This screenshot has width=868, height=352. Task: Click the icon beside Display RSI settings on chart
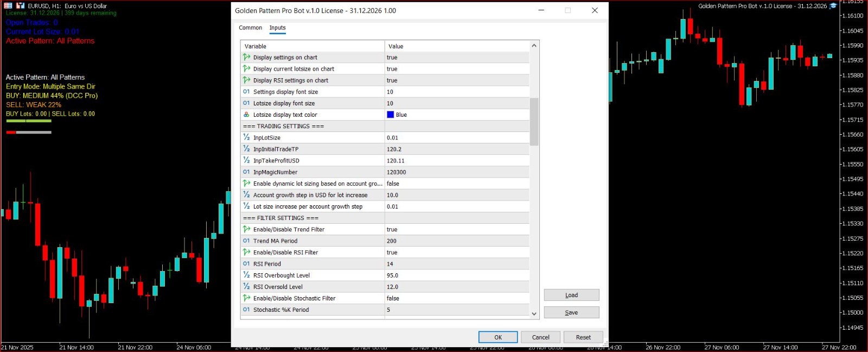point(246,80)
